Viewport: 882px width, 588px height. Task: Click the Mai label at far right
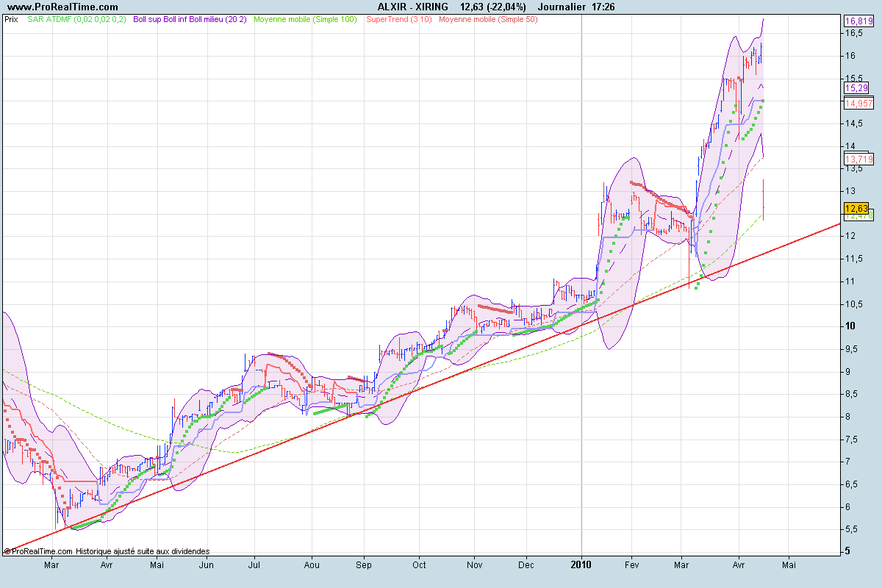point(789,565)
